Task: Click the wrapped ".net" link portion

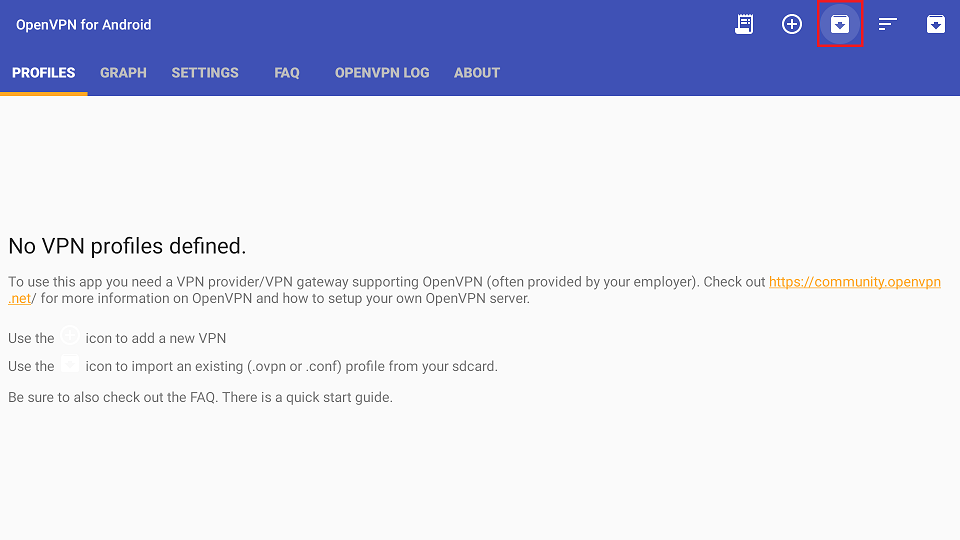Action: click(x=20, y=298)
